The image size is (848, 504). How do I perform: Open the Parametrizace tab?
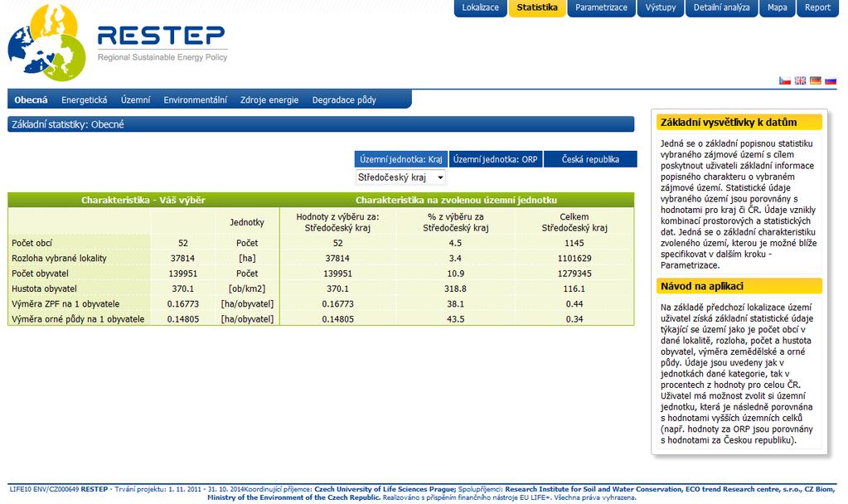[601, 7]
